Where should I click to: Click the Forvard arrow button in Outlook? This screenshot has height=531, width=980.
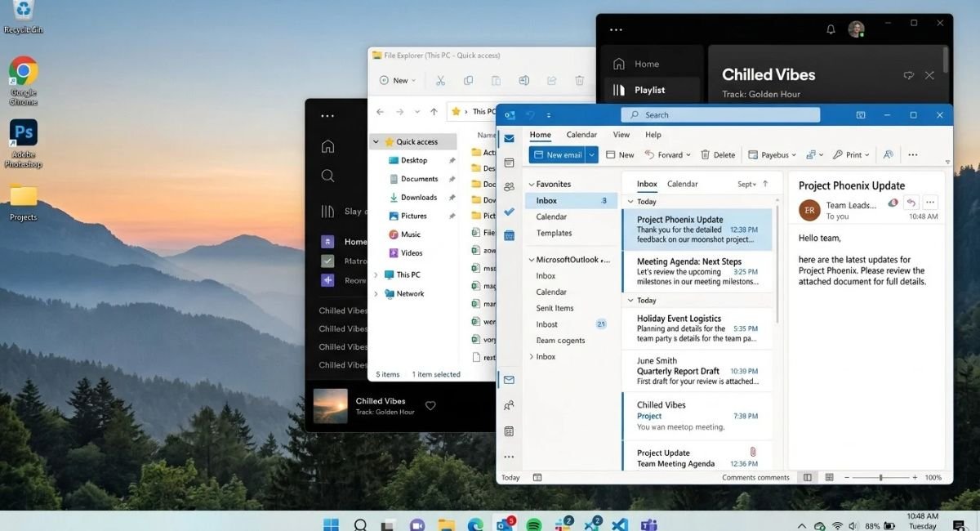pyautogui.click(x=667, y=154)
